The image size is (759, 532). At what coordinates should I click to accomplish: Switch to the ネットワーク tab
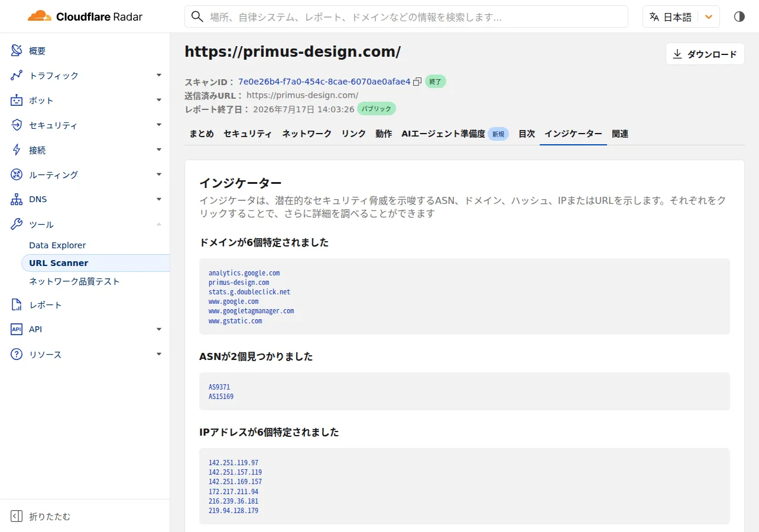[x=307, y=134]
